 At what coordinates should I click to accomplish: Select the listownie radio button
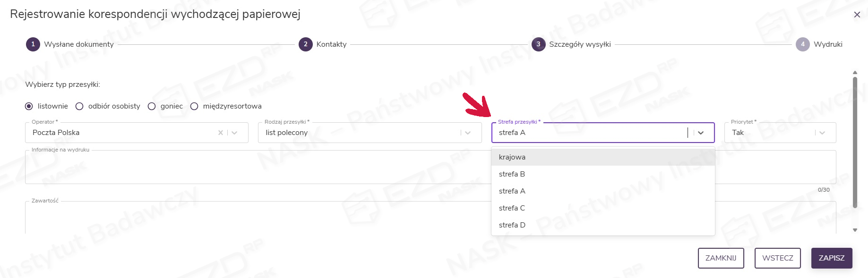point(29,106)
